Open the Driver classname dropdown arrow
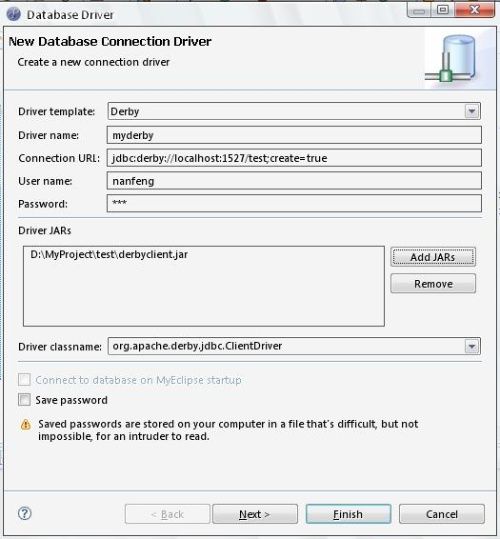Image resolution: width=500 pixels, height=539 pixels. tap(472, 346)
